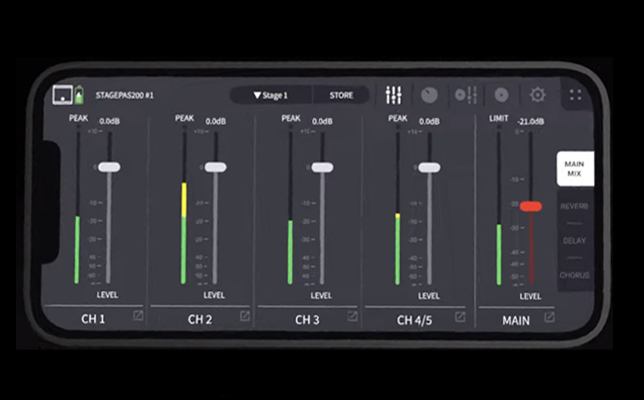Open CH 2 detail popup icon
Screen dimensions: 644x400
245,316
